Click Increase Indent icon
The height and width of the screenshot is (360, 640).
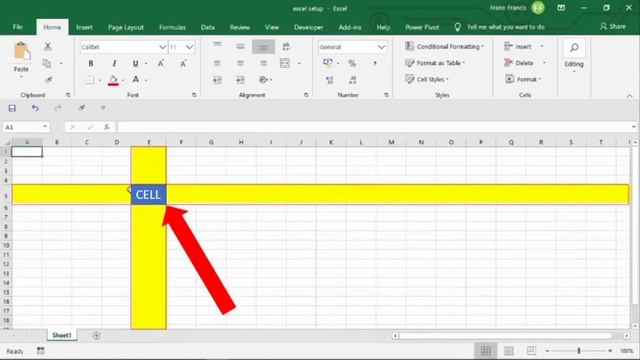240,80
